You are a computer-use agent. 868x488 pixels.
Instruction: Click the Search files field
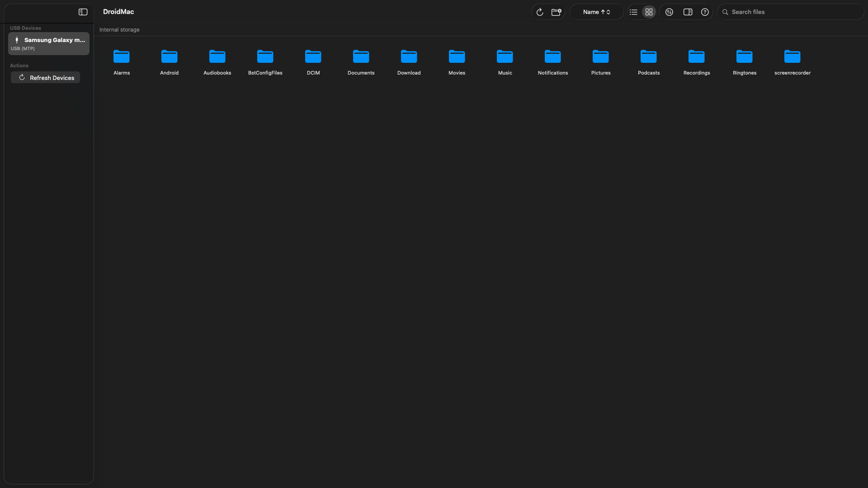[791, 12]
